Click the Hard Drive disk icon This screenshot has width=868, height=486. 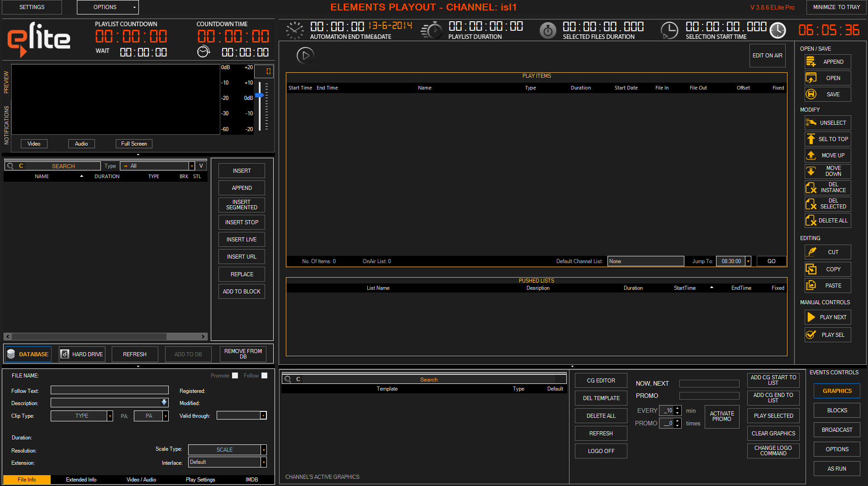pyautogui.click(x=65, y=354)
